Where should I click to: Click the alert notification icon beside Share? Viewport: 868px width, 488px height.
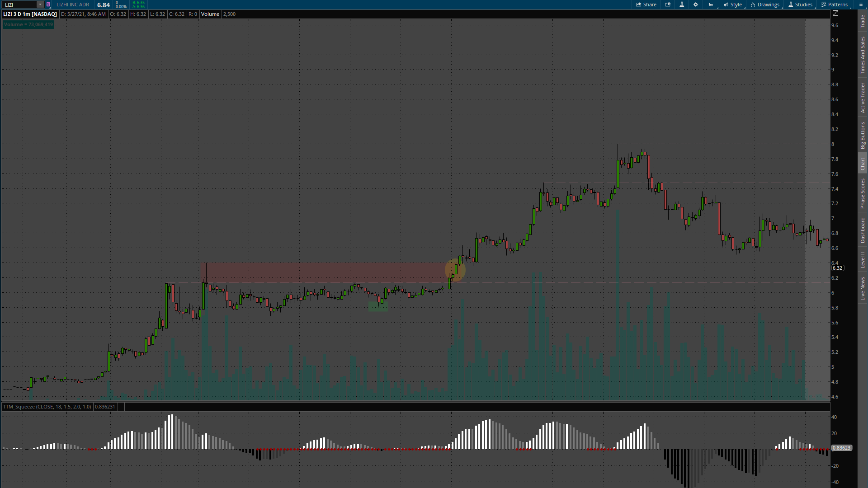[x=668, y=5]
